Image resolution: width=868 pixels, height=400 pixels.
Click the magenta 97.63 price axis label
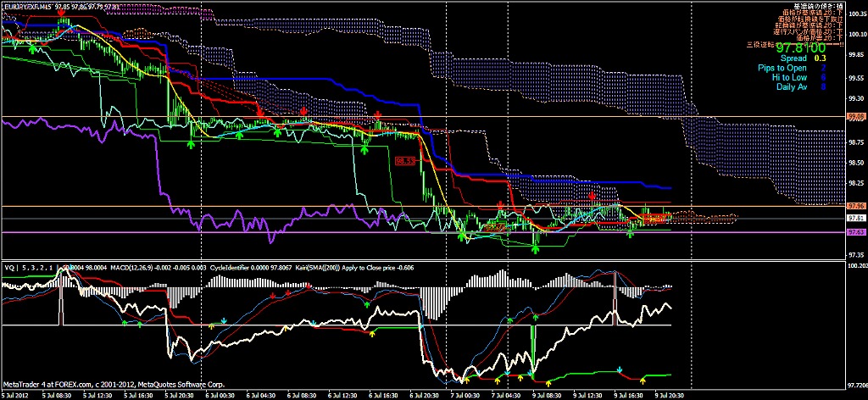point(855,231)
